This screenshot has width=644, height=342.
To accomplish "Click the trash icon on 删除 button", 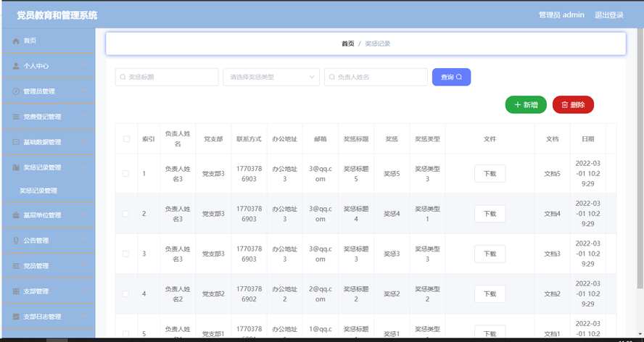I will click(x=565, y=104).
